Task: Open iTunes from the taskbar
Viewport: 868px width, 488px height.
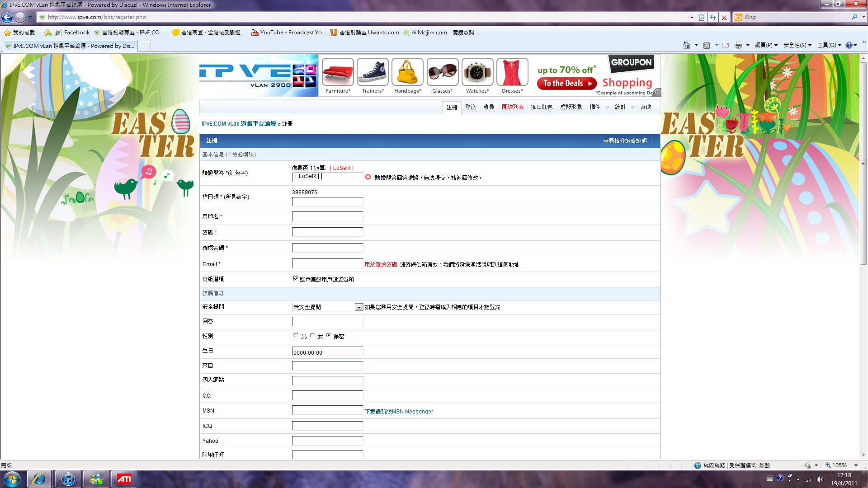Action: click(x=68, y=479)
